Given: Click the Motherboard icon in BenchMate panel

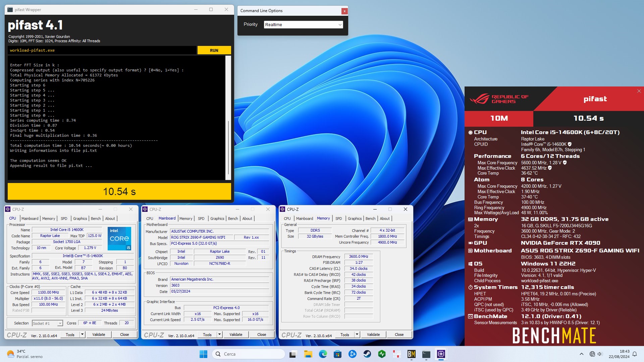Looking at the screenshot, I should pos(470,251).
